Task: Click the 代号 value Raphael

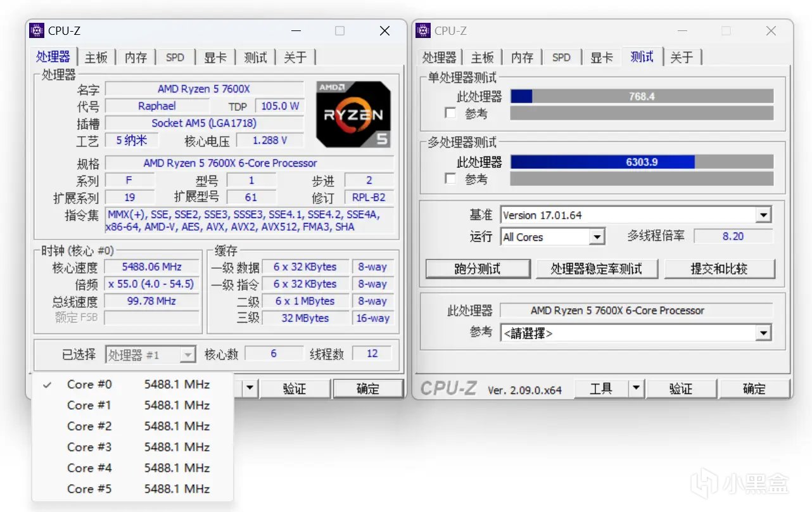Action: coord(157,106)
